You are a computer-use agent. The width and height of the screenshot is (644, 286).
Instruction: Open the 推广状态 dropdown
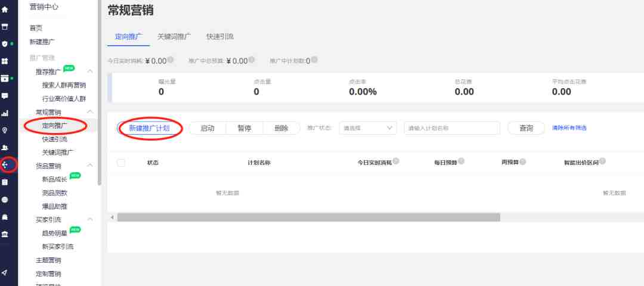pos(367,128)
